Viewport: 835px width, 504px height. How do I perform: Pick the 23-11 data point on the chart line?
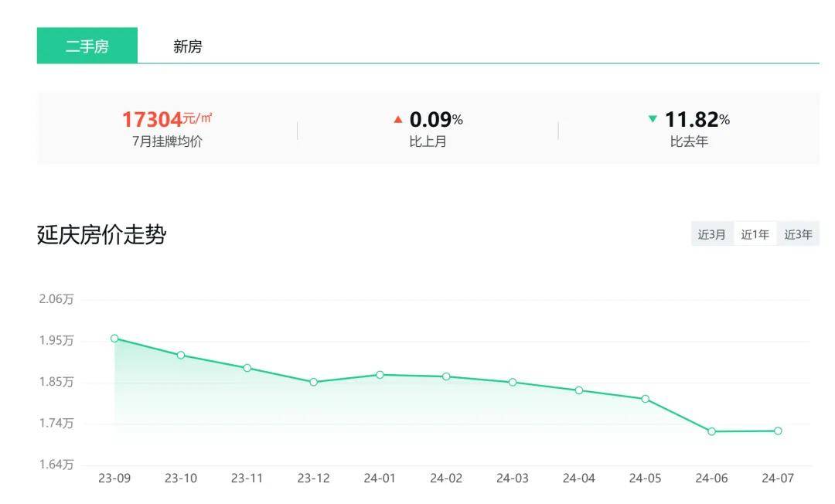coord(247,368)
